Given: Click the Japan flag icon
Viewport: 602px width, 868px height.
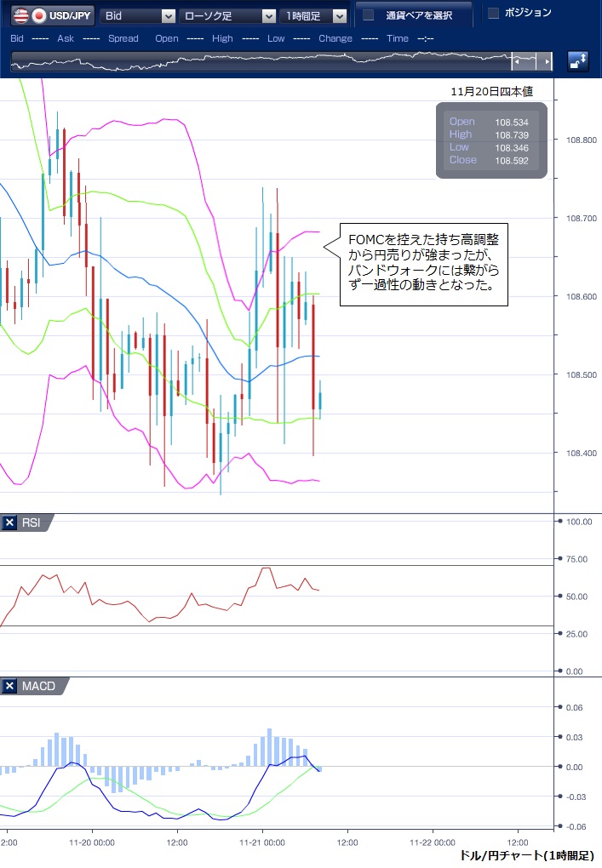Looking at the screenshot, I should tap(39, 15).
